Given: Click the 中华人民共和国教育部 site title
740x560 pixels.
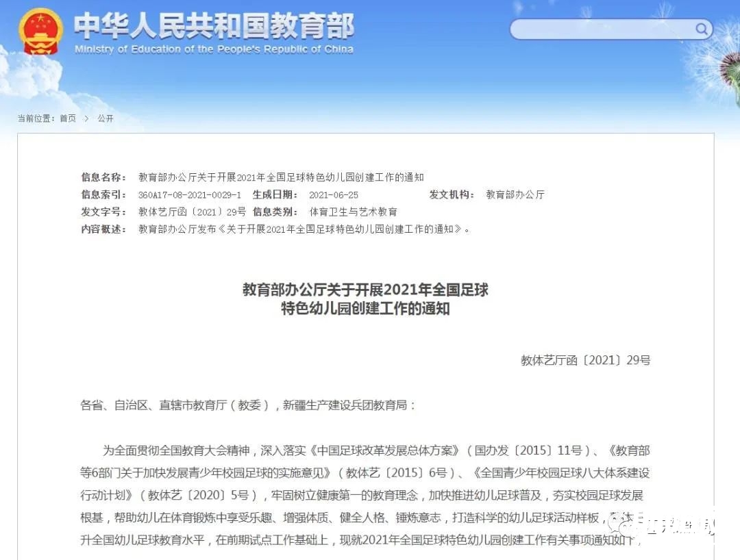Looking at the screenshot, I should click(x=214, y=25).
